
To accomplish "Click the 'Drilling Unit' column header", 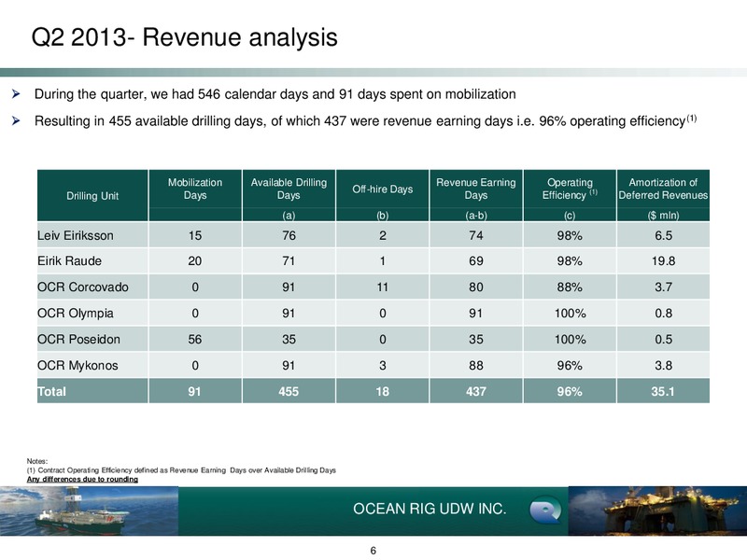I will [92, 196].
